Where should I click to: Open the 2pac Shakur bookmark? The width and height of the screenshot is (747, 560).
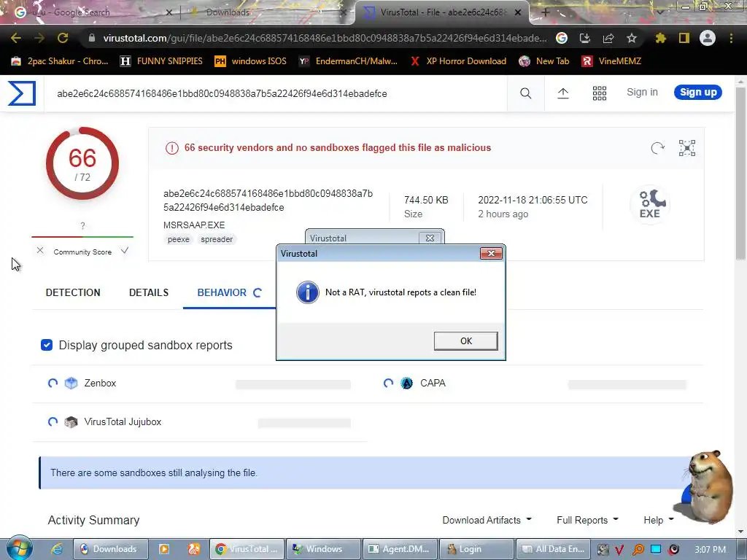(x=60, y=61)
